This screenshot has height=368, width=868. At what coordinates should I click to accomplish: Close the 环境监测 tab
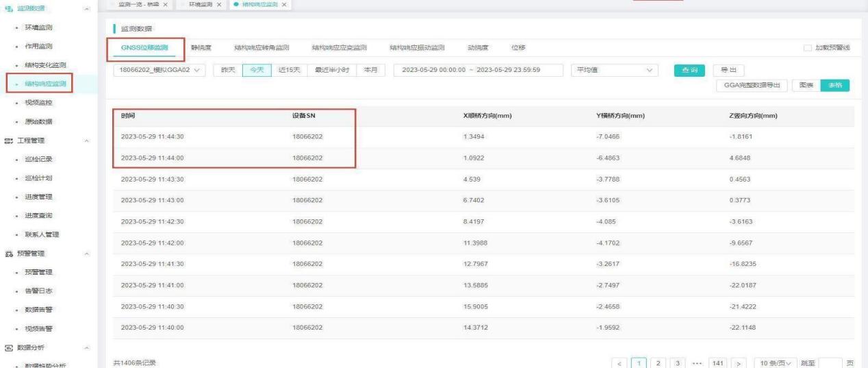click(x=218, y=5)
